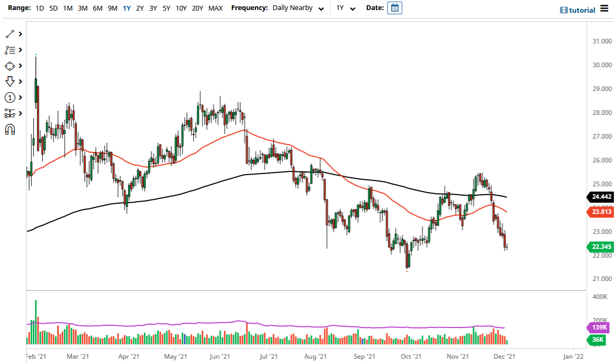This screenshot has width=616, height=364.
Task: Set range to 2Y
Action: 140,8
